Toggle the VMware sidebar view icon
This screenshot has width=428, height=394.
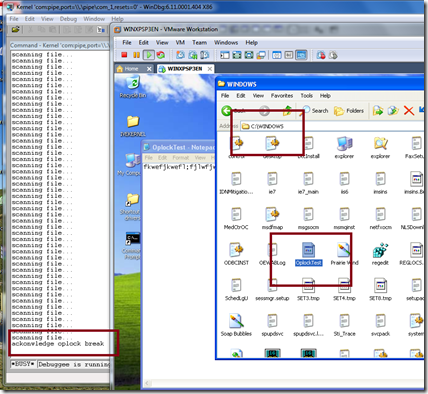coord(225,55)
